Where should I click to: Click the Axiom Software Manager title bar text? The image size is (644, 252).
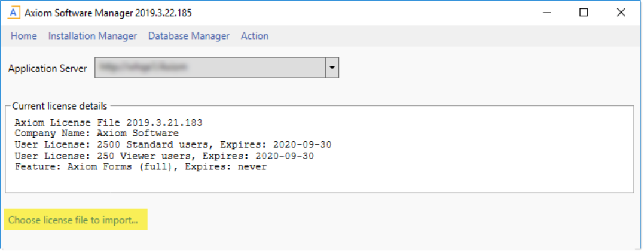click(108, 13)
